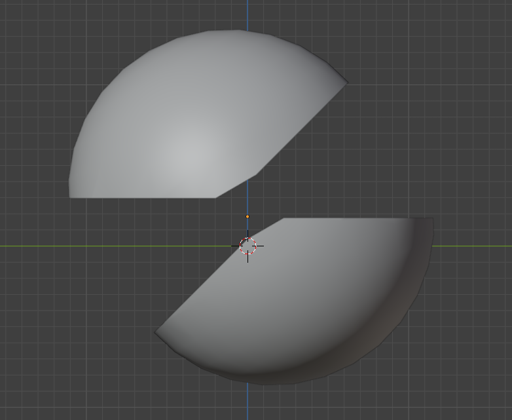Click the lower shape's top-right corner
This screenshot has height=420, width=512.
pyautogui.click(x=431, y=220)
